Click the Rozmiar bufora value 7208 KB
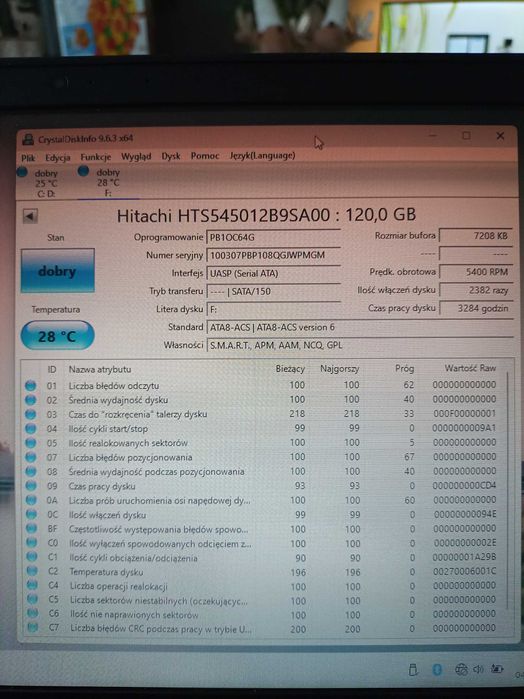Screen dimensions: 524x699 [x=476, y=236]
